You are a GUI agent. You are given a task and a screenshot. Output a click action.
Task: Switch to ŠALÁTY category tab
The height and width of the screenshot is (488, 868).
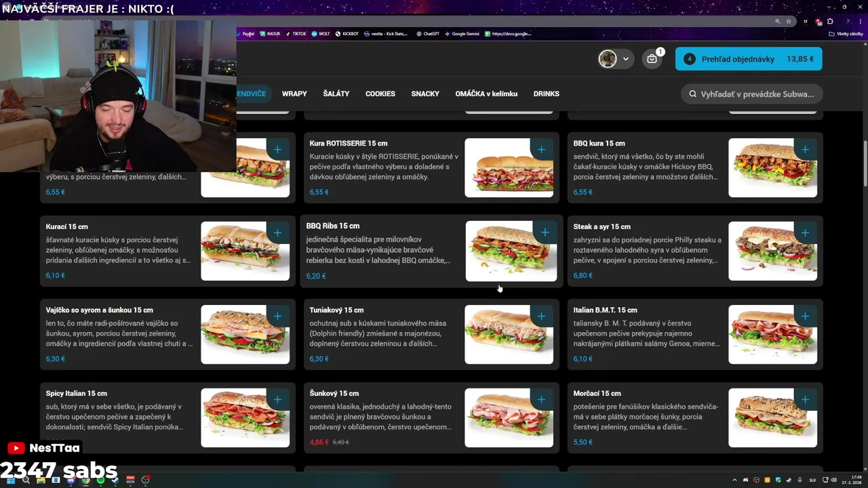336,94
